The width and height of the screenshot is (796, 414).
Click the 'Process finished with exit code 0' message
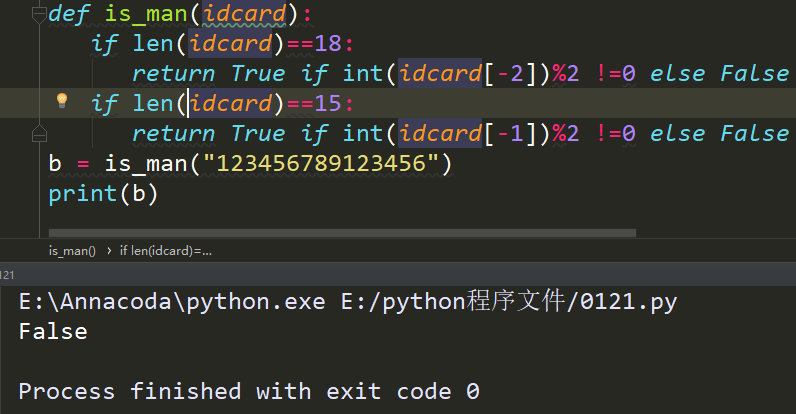249,392
